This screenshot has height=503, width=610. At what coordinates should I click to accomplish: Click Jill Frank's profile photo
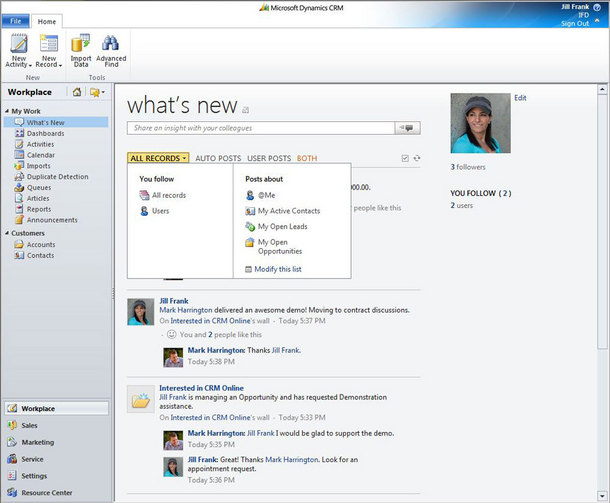click(x=480, y=123)
